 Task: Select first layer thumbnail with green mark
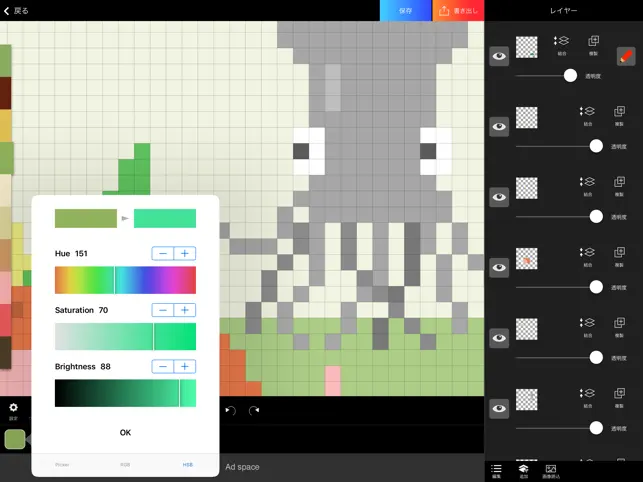click(x=527, y=47)
